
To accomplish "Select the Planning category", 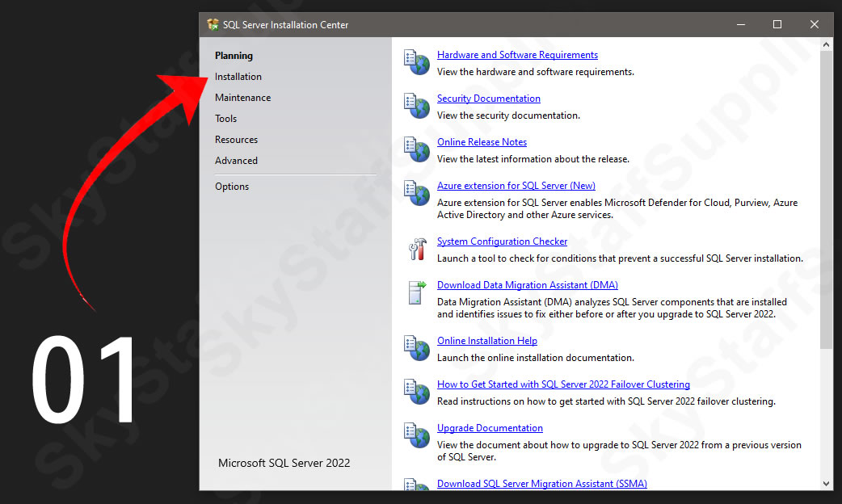I will tap(234, 56).
